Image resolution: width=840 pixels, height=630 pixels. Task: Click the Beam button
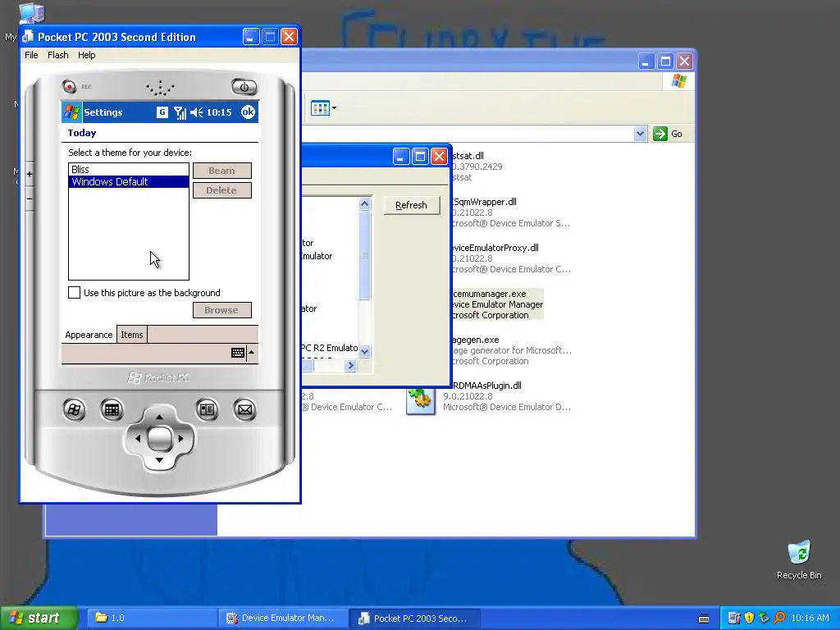[221, 171]
